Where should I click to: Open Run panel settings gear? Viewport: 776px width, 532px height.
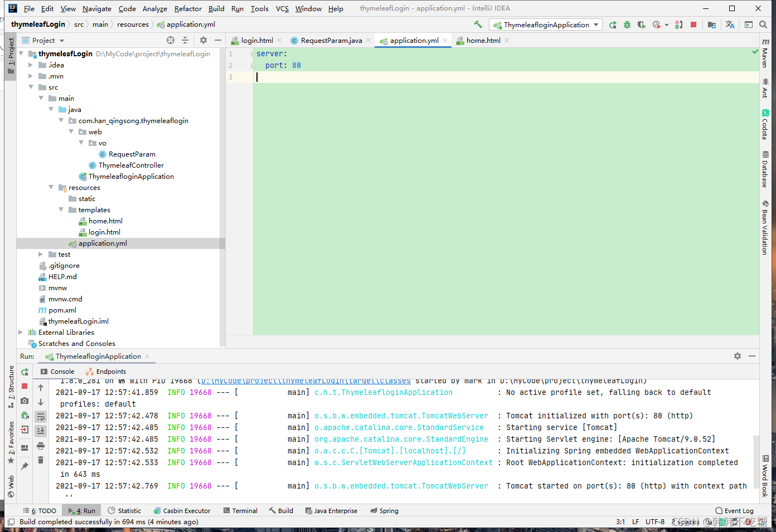coord(738,356)
